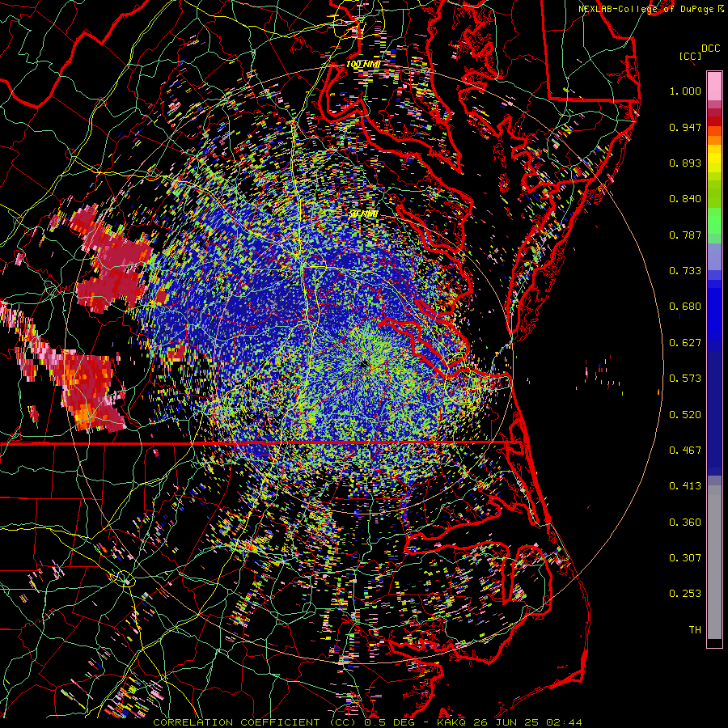
Task: Click the 0.947 scale value
Action: point(685,127)
